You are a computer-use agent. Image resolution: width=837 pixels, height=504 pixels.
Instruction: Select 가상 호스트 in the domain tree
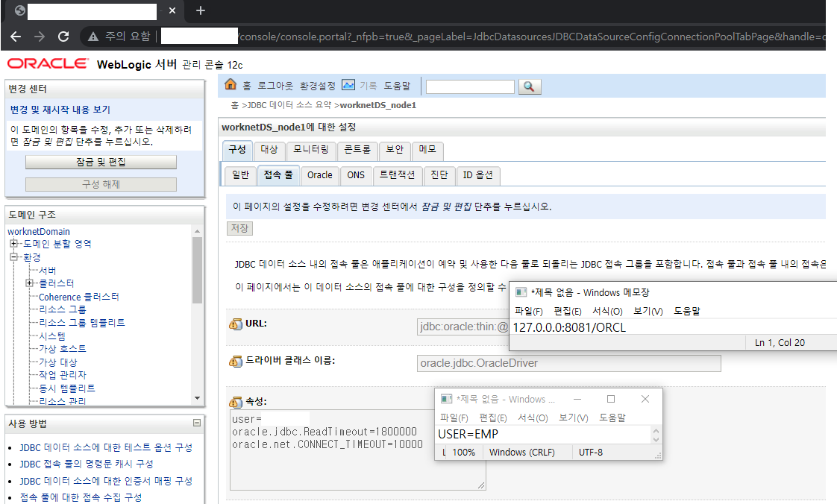pos(63,349)
